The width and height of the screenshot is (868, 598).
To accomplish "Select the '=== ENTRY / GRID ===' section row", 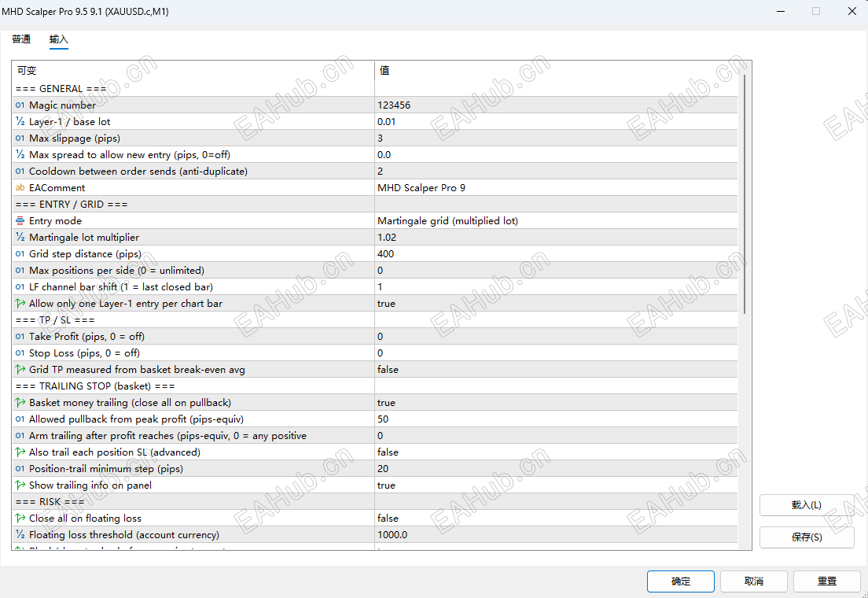I will point(375,204).
